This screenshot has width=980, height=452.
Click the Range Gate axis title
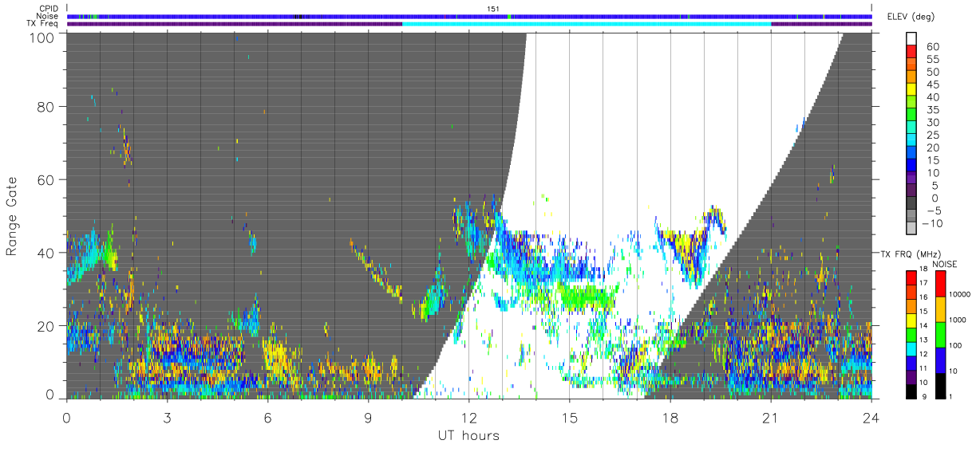(12, 214)
